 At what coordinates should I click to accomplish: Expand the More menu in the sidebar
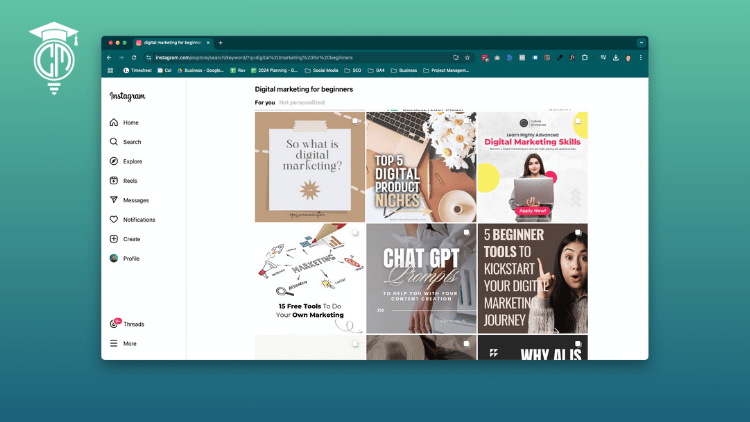click(114, 343)
